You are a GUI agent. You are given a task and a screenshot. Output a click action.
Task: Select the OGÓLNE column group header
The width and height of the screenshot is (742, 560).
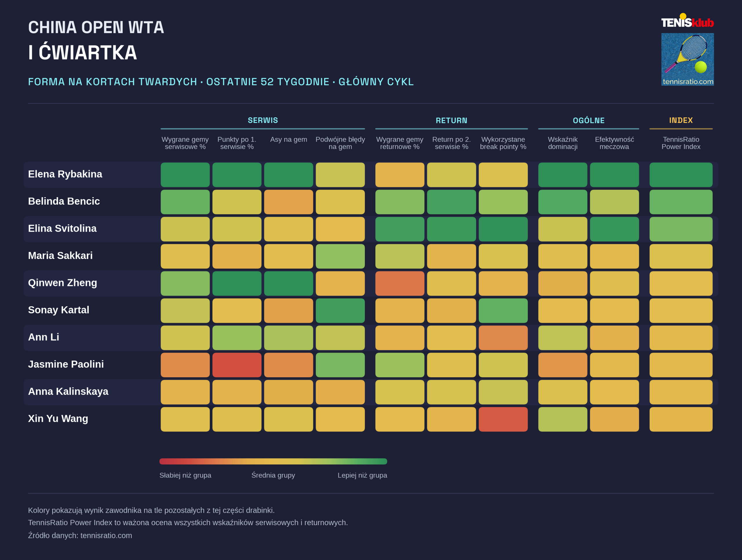588,120
